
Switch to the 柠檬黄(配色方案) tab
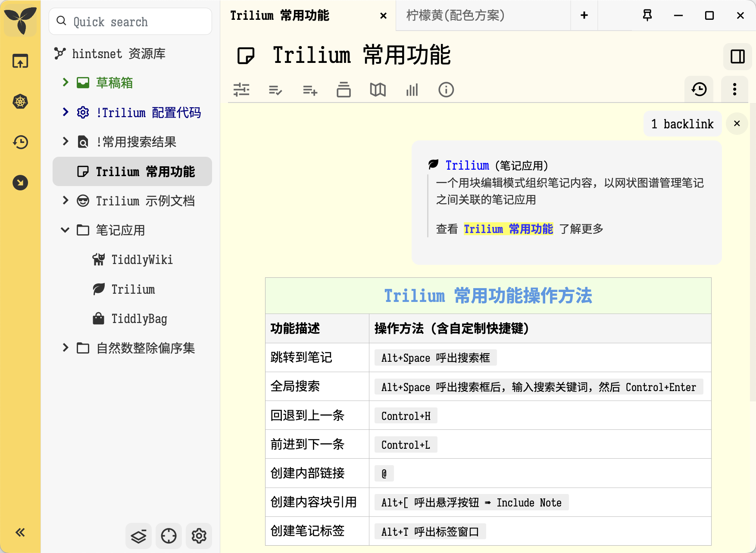[456, 16]
